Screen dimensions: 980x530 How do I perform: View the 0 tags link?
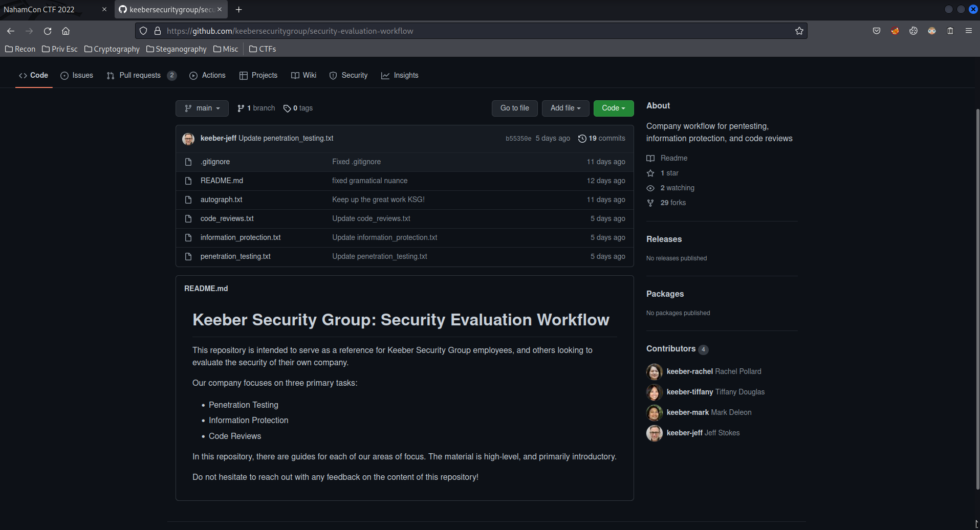(x=298, y=108)
